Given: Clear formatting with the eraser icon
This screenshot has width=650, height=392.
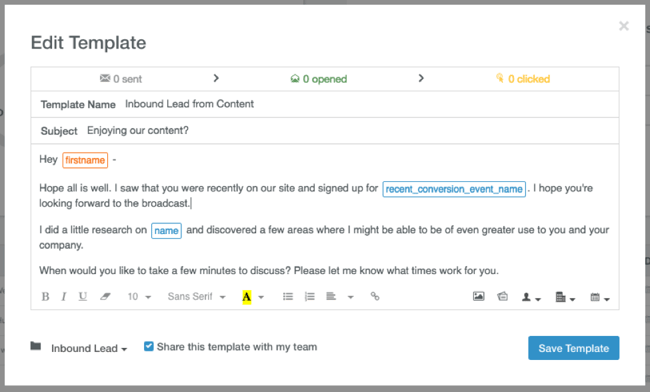Looking at the screenshot, I should point(105,297).
